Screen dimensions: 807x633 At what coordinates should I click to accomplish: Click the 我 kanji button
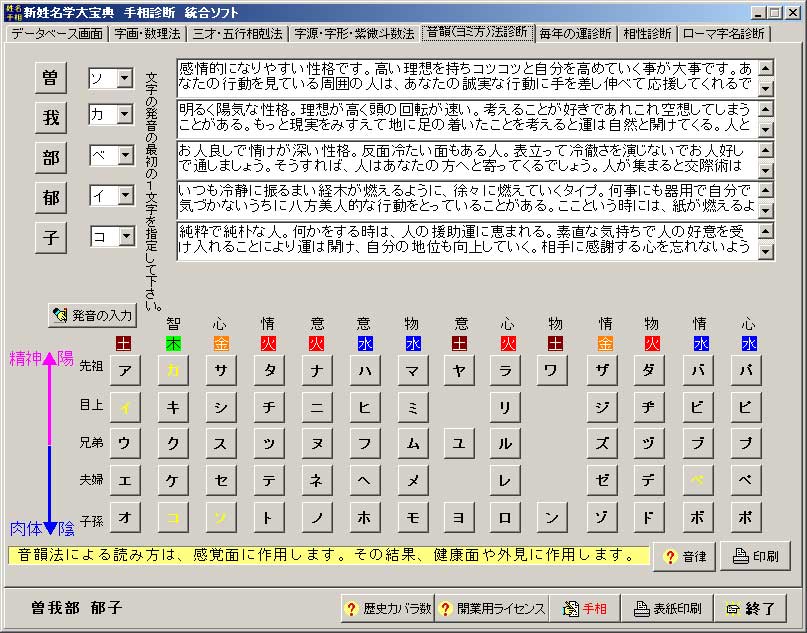[50, 118]
